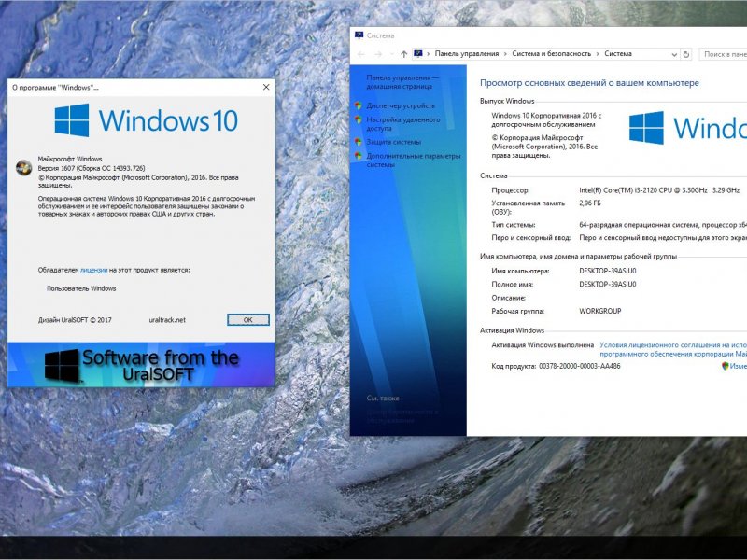This screenshot has width=747, height=560.
Task: Click the search box in the System window
Action: point(723,54)
